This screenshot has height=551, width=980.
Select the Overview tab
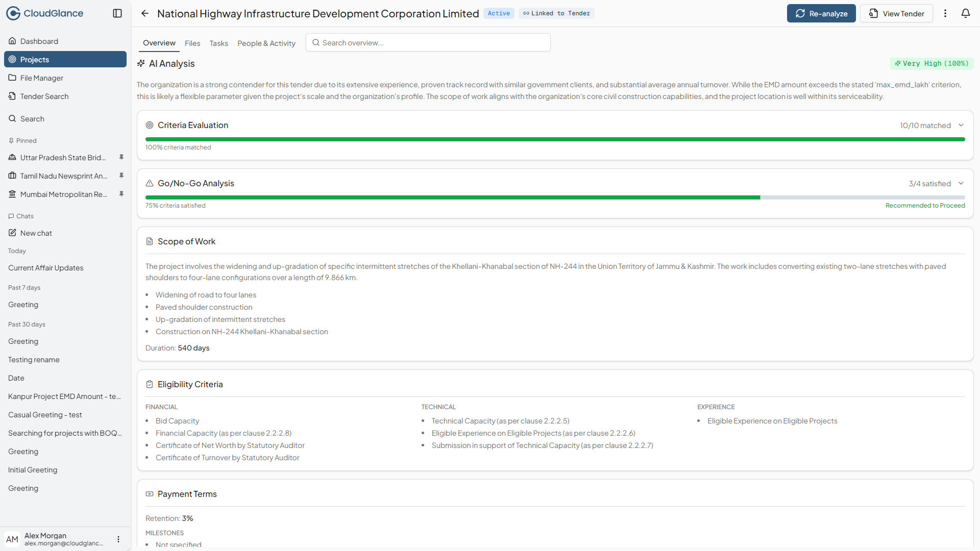coord(159,43)
